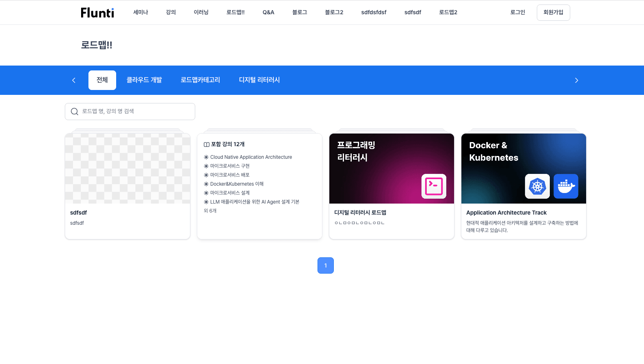Image resolution: width=644 pixels, height=364 pixels.
Task: Open 블로그2 in the top navigation
Action: click(x=334, y=12)
